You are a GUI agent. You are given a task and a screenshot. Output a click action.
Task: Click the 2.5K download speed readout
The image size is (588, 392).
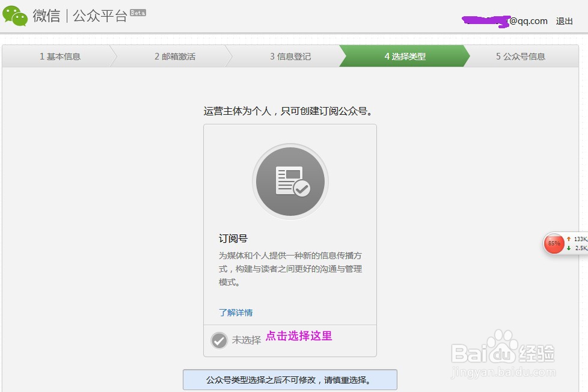click(x=577, y=248)
